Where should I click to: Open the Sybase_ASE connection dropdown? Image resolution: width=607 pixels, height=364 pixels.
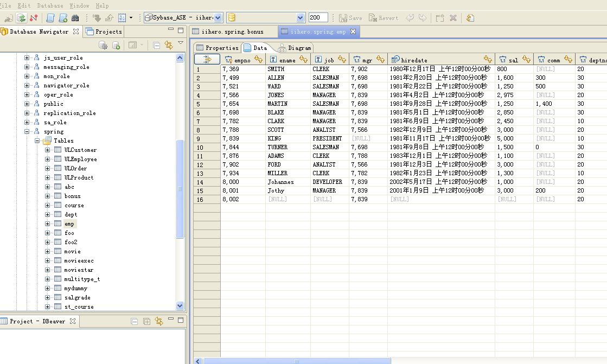(218, 18)
